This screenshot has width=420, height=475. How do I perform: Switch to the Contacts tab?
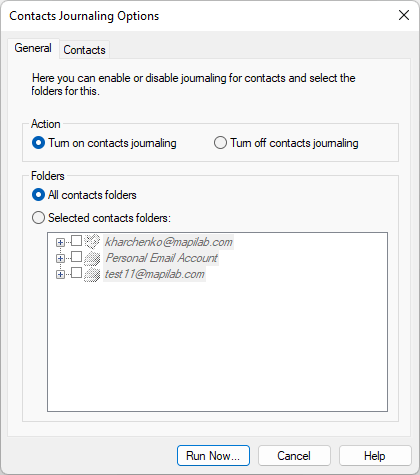click(x=84, y=50)
